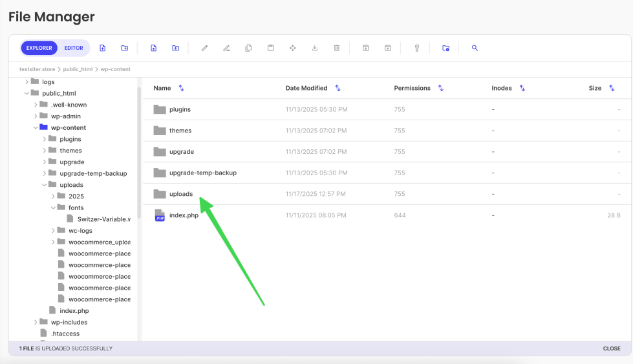Switch to EXPLORER mode

pos(39,48)
